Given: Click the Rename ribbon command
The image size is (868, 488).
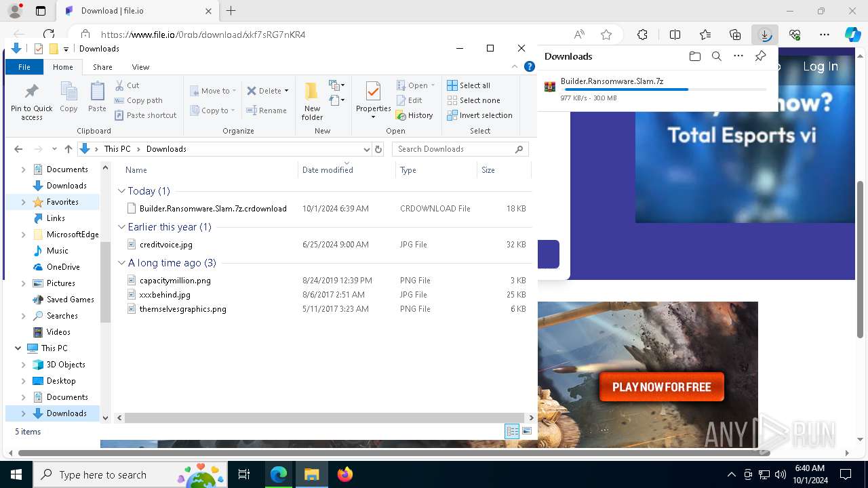Looking at the screenshot, I should (267, 110).
